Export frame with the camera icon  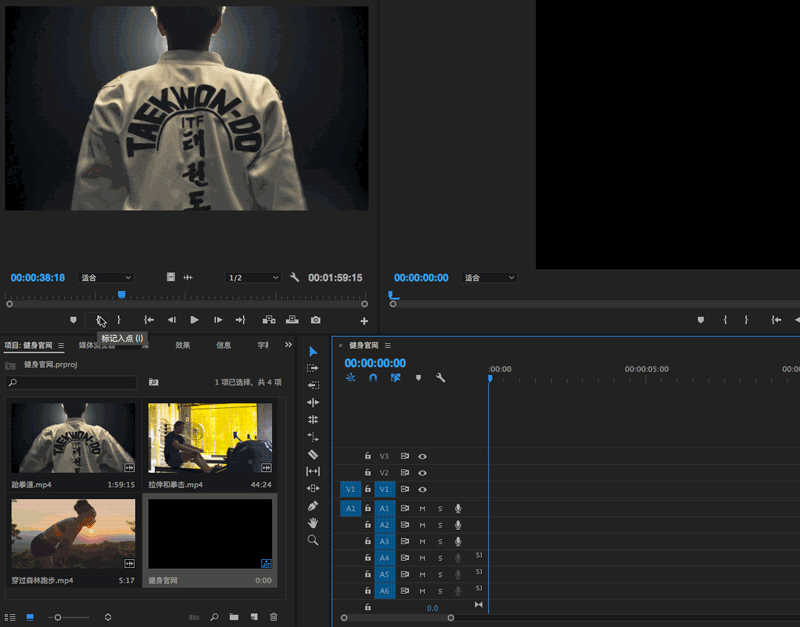coord(316,320)
